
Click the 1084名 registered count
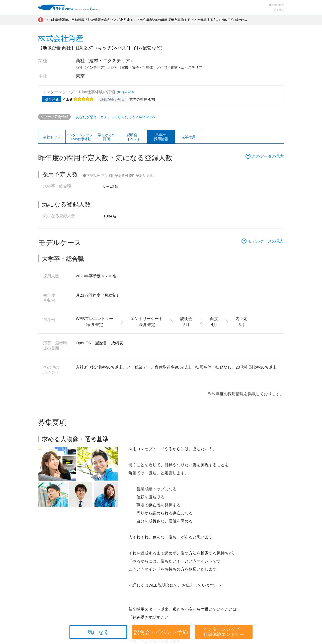[x=110, y=216]
